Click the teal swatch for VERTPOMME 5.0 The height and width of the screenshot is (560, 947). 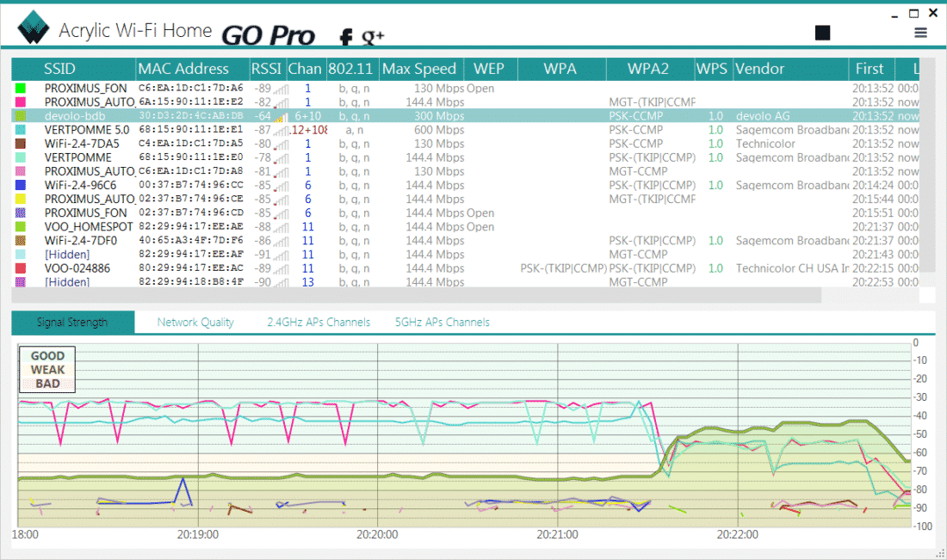tap(21, 130)
